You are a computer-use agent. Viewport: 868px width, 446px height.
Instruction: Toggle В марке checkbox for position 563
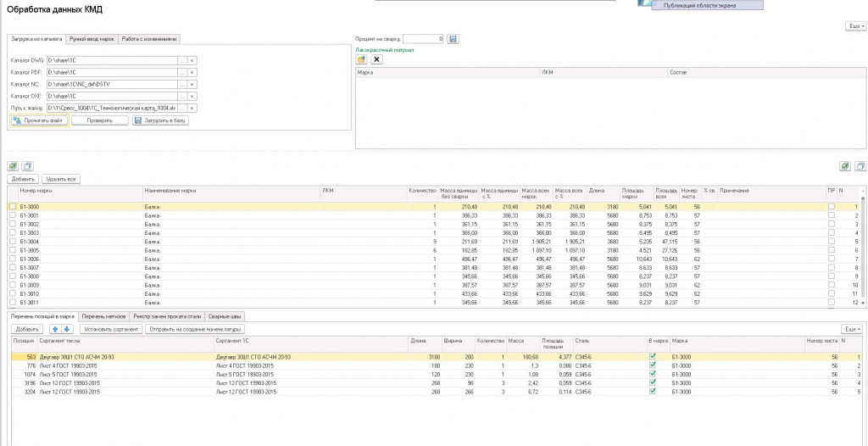[653, 357]
